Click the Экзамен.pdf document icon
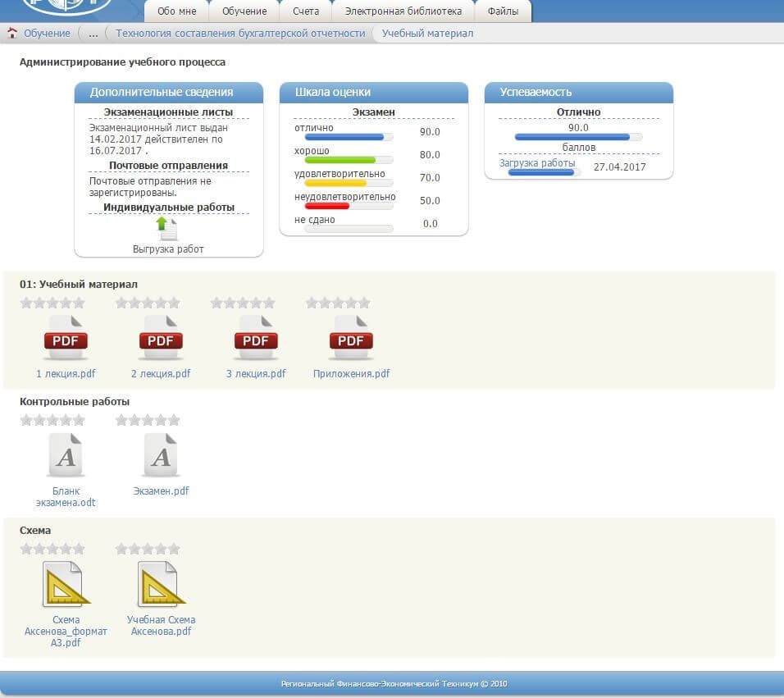The height and width of the screenshot is (698, 784). [161, 455]
